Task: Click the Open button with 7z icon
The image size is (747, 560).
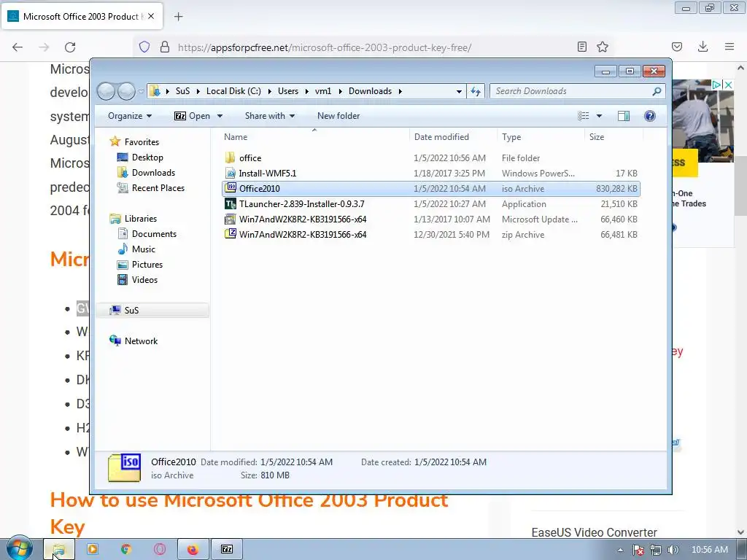Action: click(x=192, y=116)
